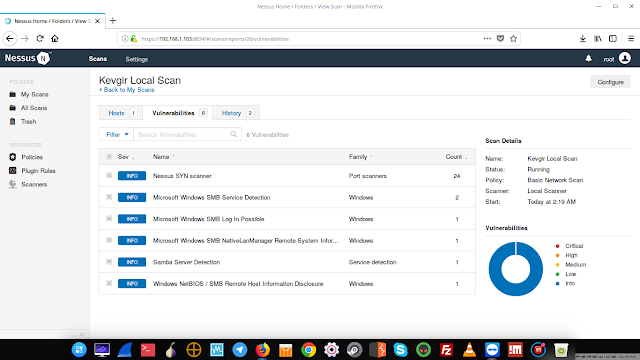Save page to Pocket
The height and width of the screenshot is (360, 640).
(500, 38)
